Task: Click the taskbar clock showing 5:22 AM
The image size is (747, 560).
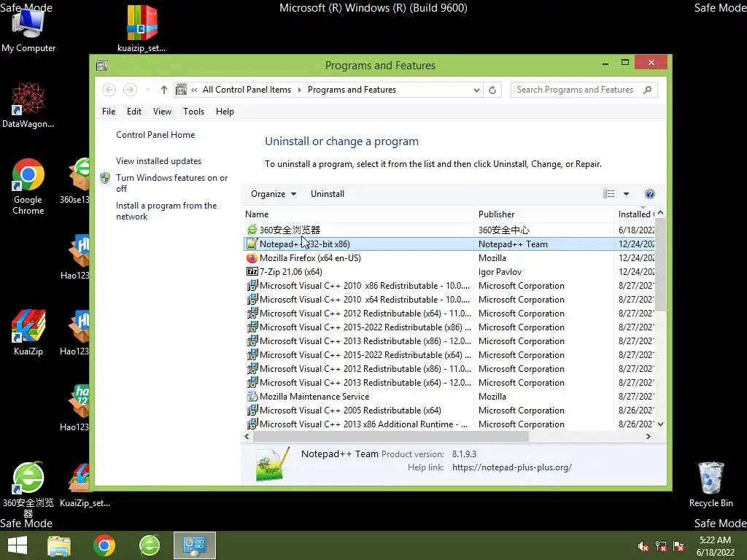Action: pyautogui.click(x=715, y=546)
